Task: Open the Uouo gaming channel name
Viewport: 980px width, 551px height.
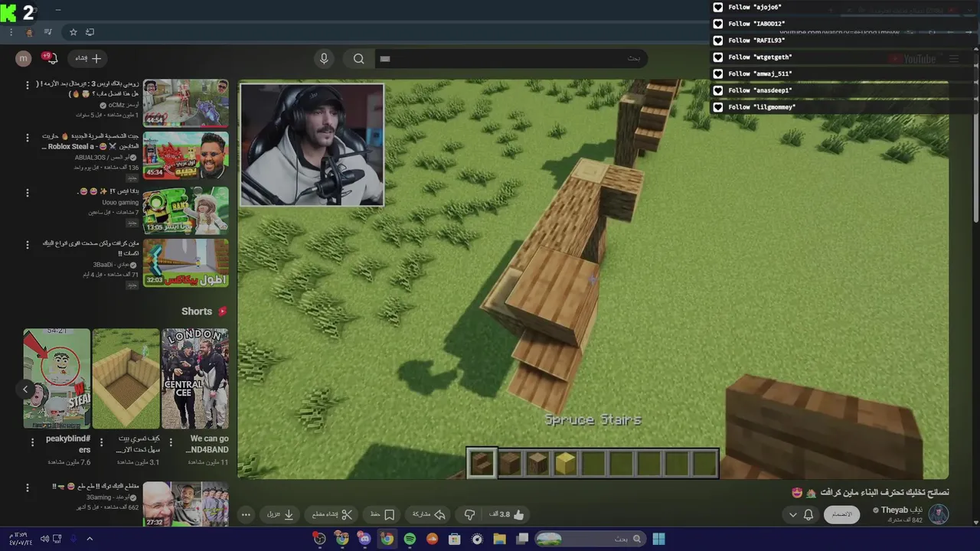Action: click(119, 203)
